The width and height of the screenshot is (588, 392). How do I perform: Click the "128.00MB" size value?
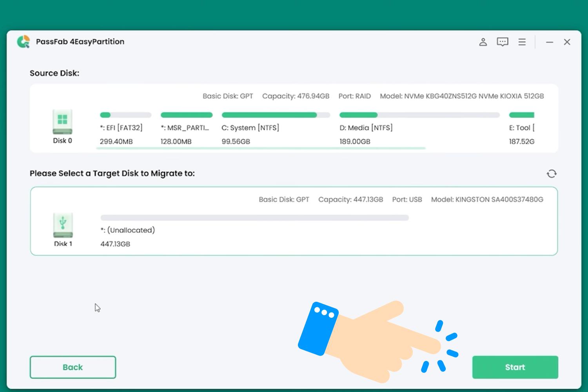[176, 142]
